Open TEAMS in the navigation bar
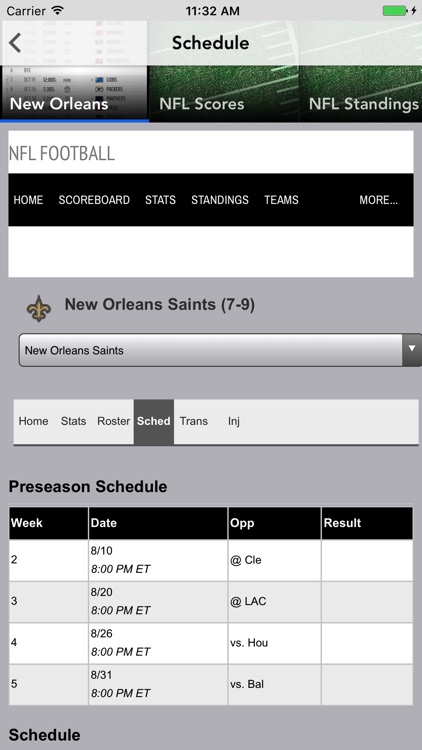422x750 pixels. (x=281, y=200)
